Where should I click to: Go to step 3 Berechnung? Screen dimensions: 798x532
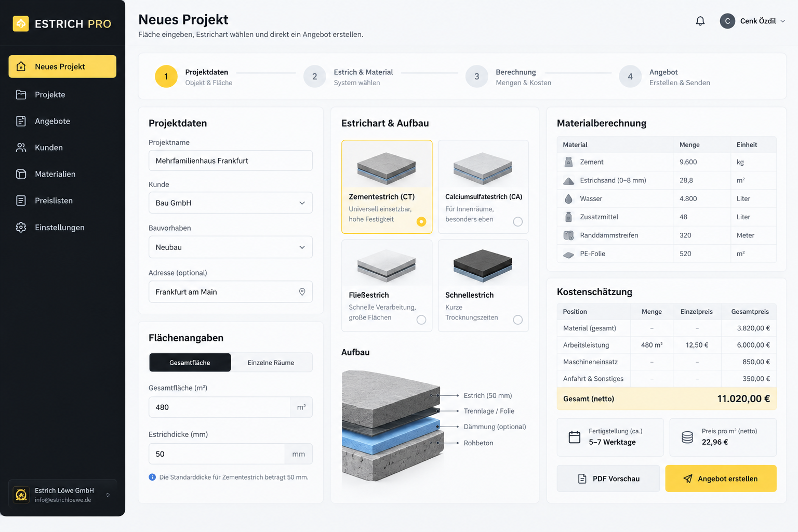click(x=509, y=77)
